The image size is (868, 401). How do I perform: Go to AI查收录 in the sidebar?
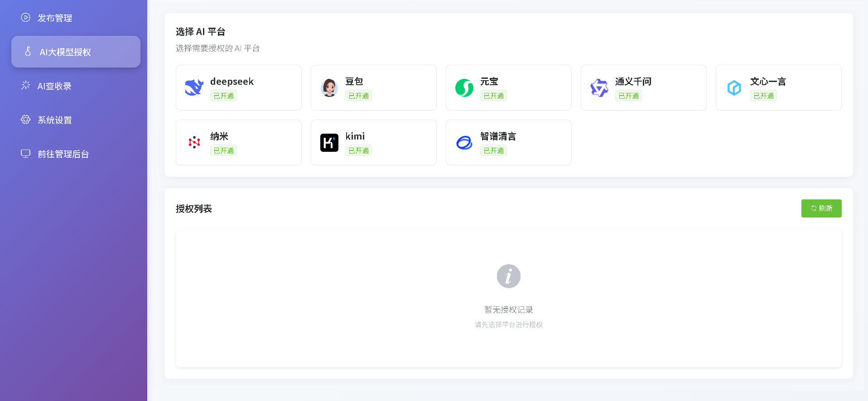(x=54, y=86)
